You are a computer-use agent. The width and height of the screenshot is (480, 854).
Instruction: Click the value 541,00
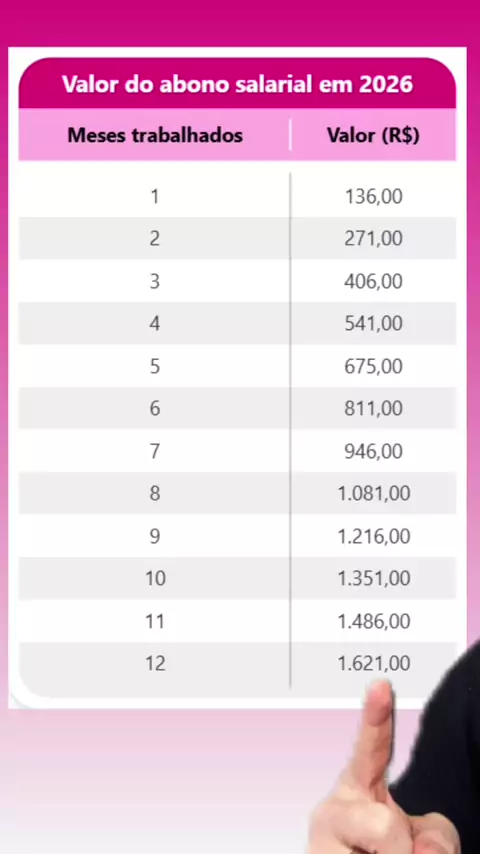pos(373,324)
